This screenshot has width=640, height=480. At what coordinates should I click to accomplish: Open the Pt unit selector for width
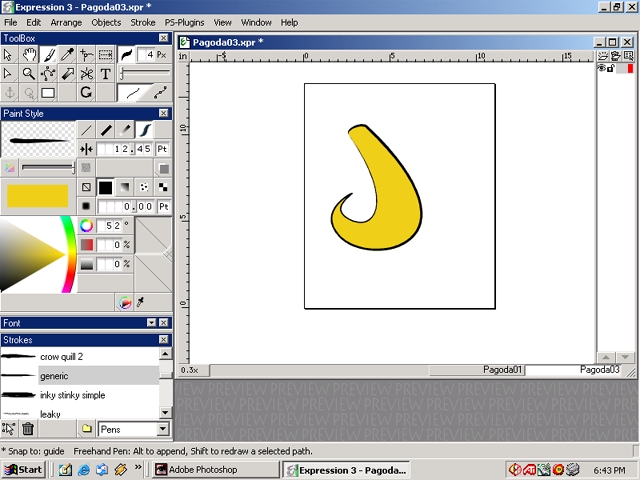click(162, 149)
